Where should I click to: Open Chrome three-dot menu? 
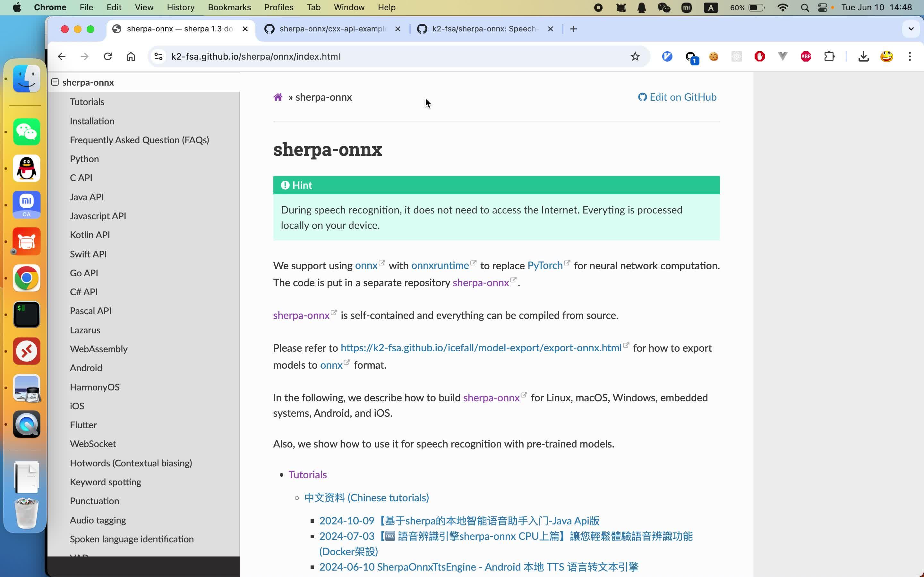pos(910,56)
